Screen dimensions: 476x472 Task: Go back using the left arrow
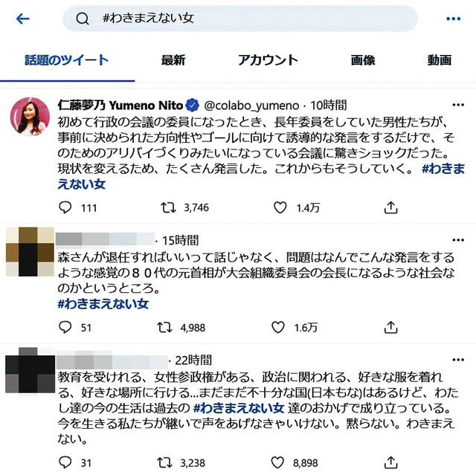click(x=23, y=19)
